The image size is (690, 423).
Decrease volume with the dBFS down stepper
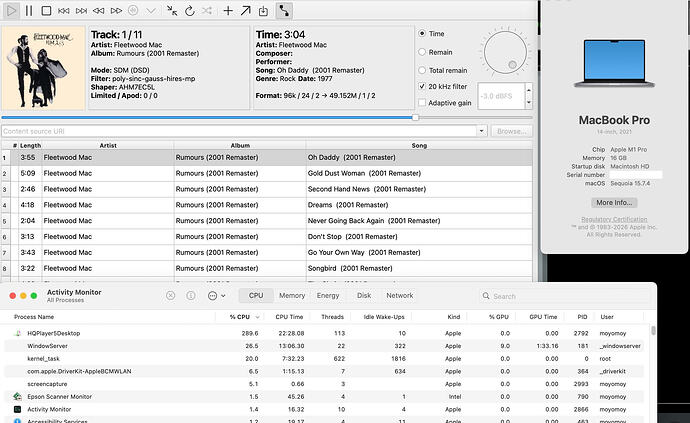pyautogui.click(x=529, y=103)
